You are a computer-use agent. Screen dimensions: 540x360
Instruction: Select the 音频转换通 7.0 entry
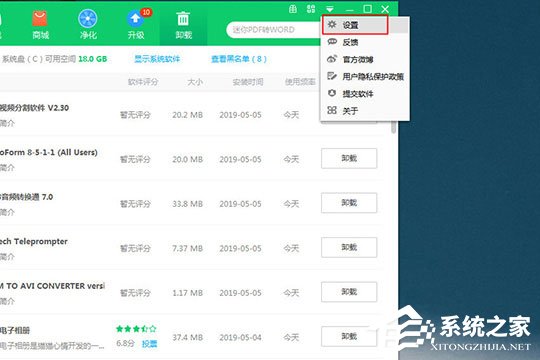(x=27, y=197)
